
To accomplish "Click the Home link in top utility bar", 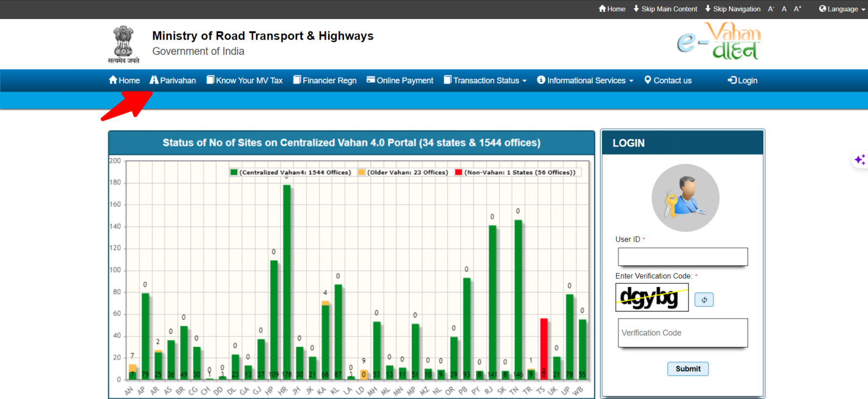I will pos(612,9).
